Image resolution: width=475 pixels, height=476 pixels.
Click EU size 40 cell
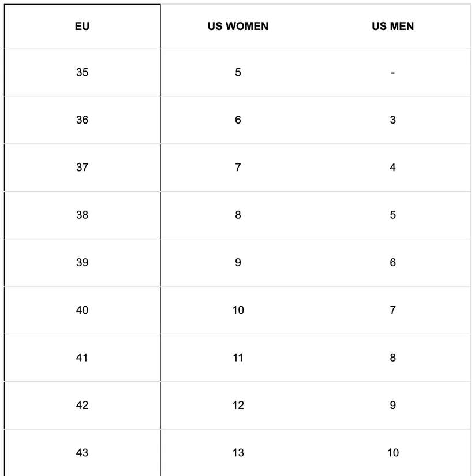[82, 310]
